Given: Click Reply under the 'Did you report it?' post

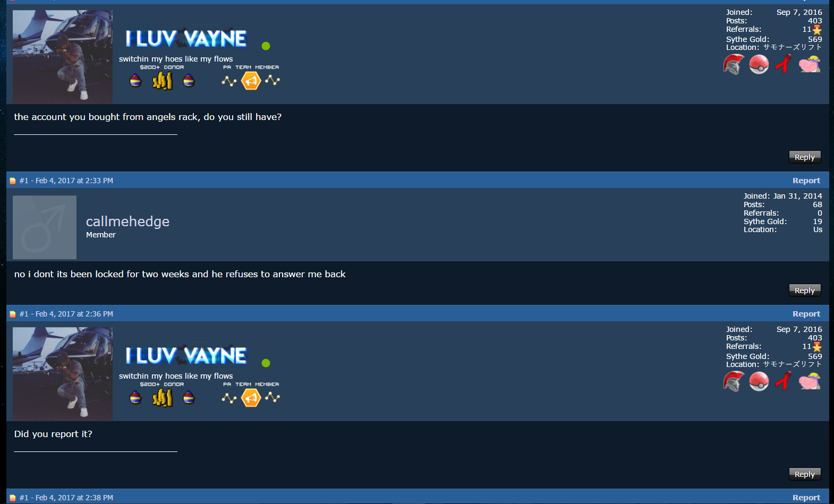Looking at the screenshot, I should (805, 474).
